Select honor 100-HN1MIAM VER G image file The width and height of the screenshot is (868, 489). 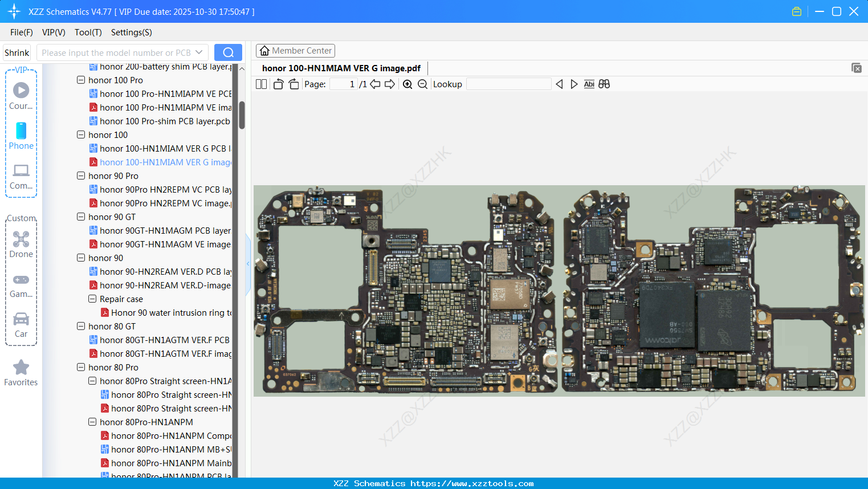[160, 162]
